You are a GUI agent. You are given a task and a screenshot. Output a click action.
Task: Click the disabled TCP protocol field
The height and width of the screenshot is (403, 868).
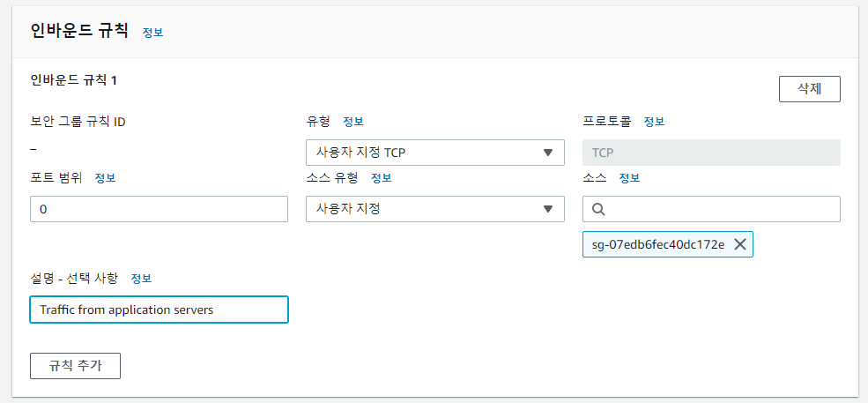pyautogui.click(x=711, y=153)
